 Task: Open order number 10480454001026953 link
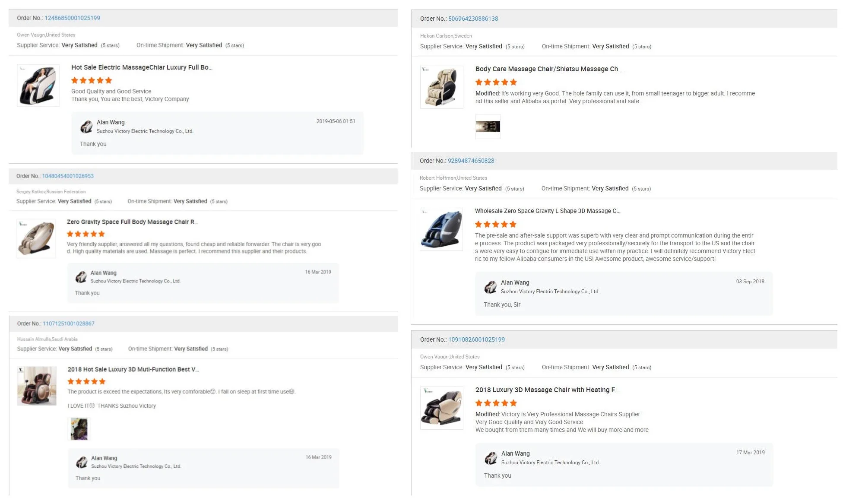[68, 176]
